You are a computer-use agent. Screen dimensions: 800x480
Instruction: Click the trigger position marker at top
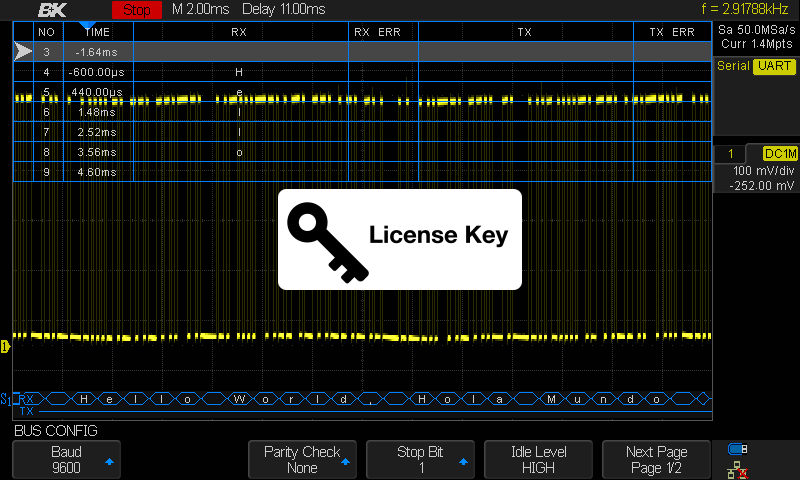(87, 24)
